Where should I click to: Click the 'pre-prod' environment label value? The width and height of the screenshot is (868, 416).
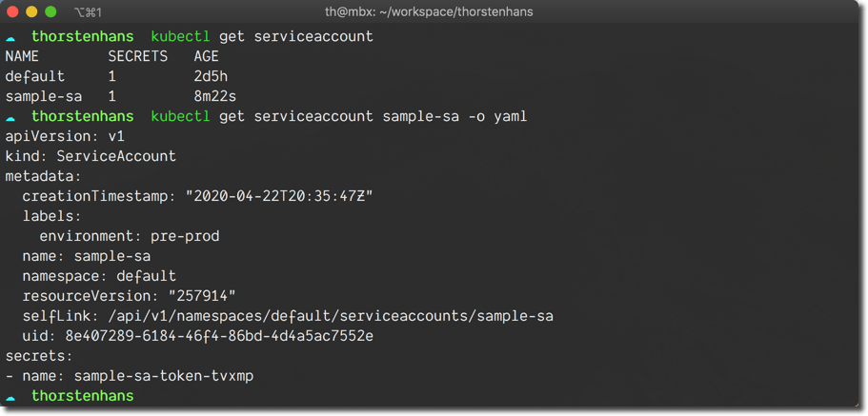click(185, 236)
